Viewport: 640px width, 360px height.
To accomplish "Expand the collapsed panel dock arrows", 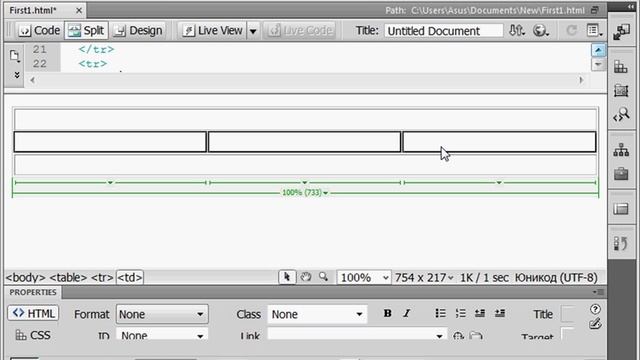I will click(x=631, y=7).
